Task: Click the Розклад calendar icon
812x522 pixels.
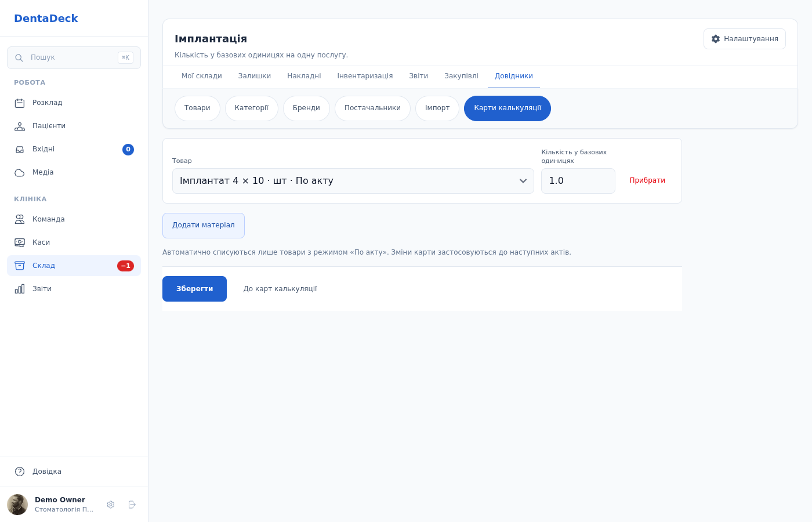Action: coord(20,103)
